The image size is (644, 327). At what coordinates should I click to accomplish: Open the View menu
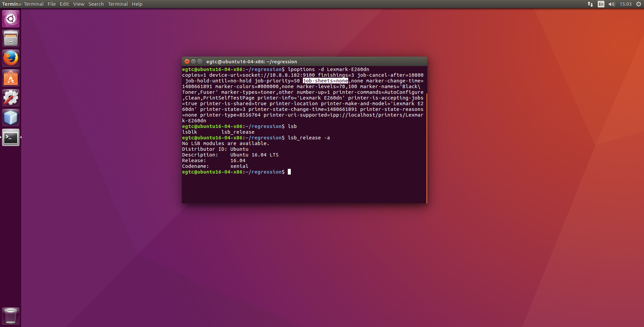[78, 4]
